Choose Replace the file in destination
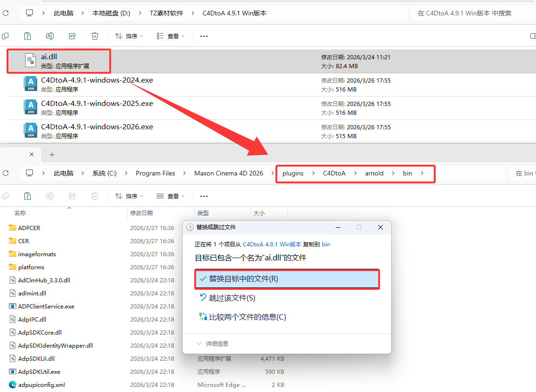The image size is (536, 392). (287, 279)
